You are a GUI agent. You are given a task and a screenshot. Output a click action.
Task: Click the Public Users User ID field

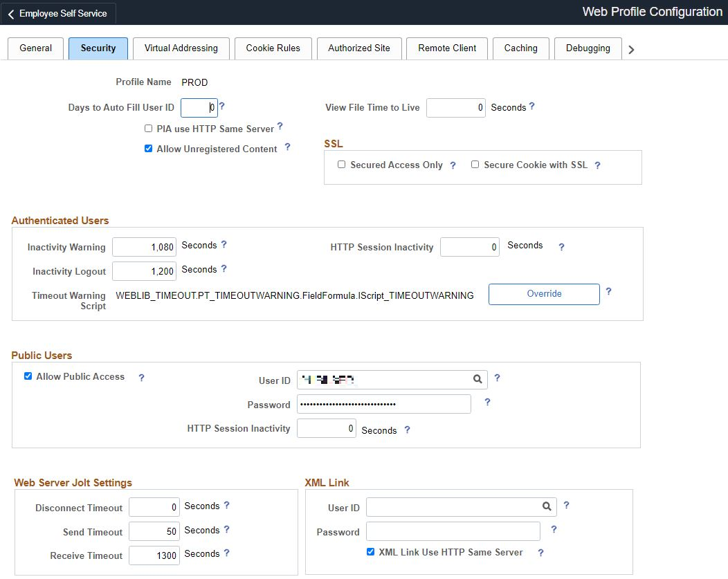pos(392,380)
